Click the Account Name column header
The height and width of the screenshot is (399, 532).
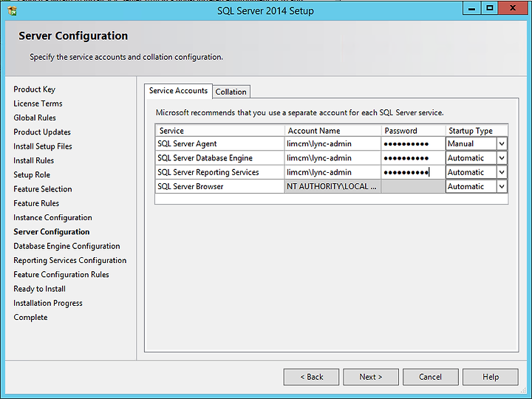(x=332, y=131)
